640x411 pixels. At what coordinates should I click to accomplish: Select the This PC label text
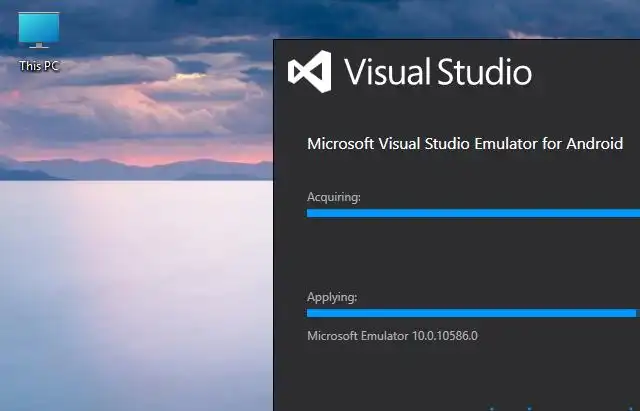coord(39,66)
